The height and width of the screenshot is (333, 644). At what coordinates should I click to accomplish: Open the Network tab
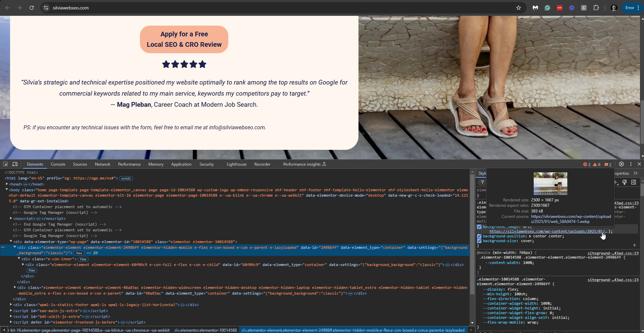tap(103, 164)
